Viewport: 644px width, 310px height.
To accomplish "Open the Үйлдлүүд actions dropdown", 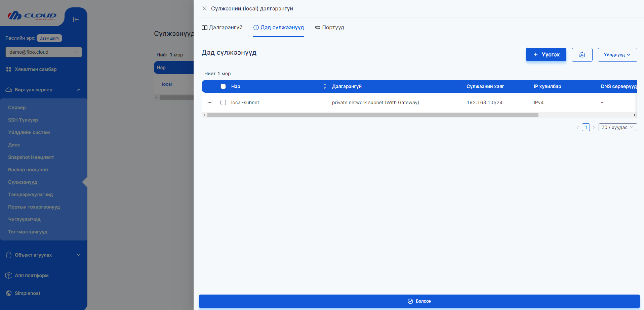I will tap(617, 55).
